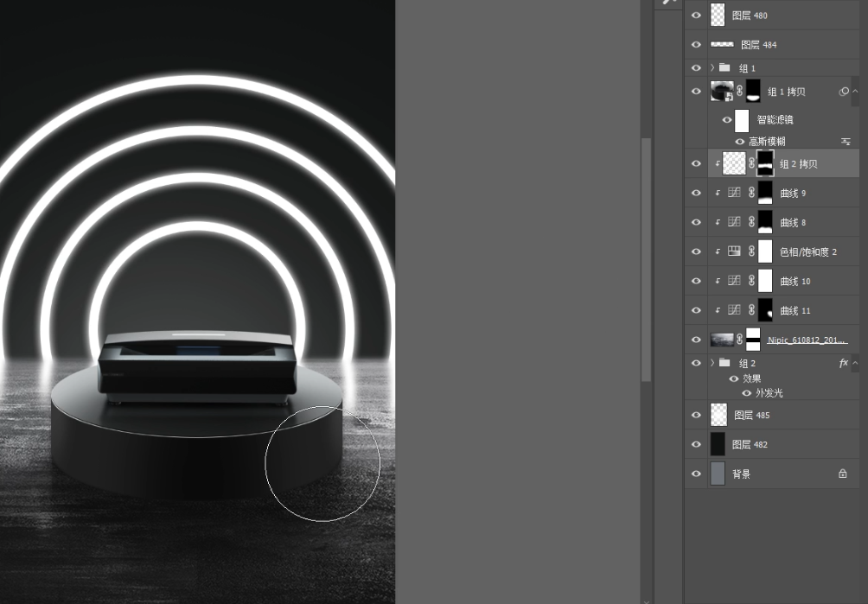Click the curves icon on 曲线 9
The height and width of the screenshot is (604, 868).
coord(734,193)
